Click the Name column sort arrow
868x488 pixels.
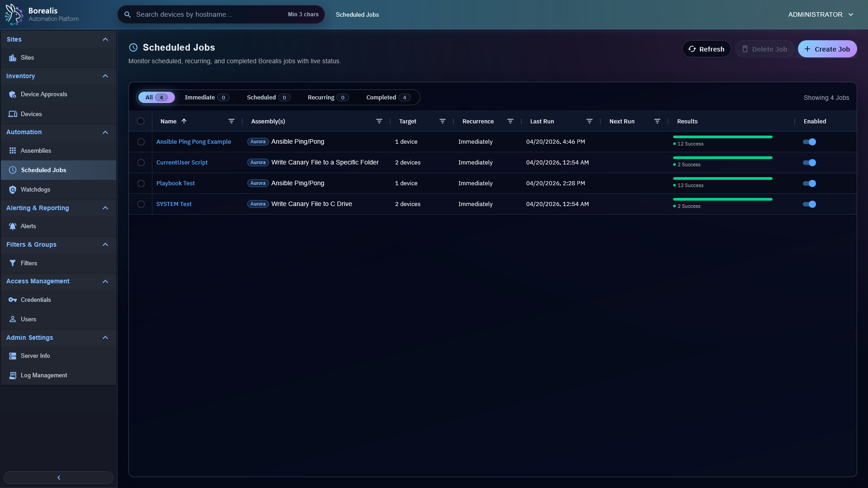[184, 121]
